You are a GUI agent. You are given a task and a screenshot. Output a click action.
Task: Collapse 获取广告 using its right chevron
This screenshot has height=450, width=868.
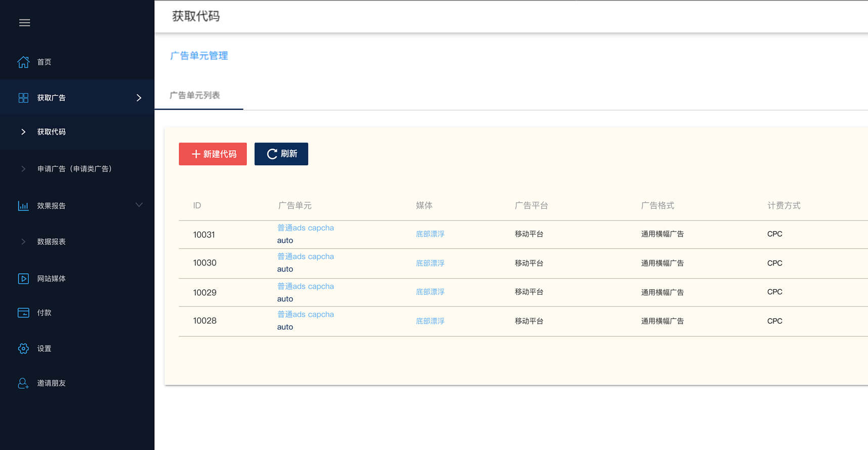pyautogui.click(x=139, y=98)
